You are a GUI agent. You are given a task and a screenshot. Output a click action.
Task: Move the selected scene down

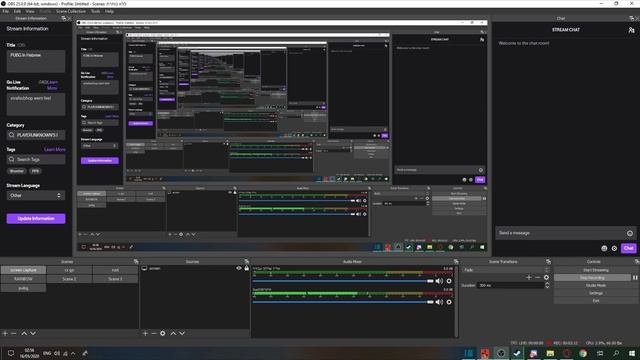[33, 333]
